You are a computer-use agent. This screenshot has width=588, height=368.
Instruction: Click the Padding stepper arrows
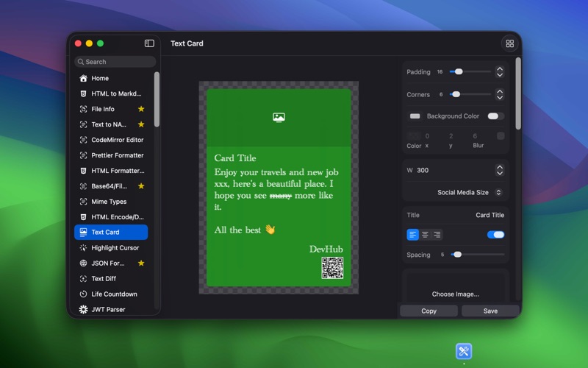(x=500, y=72)
